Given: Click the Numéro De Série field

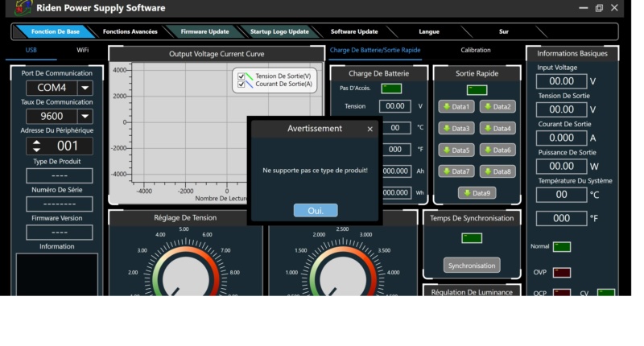Looking at the screenshot, I should click(x=60, y=204).
